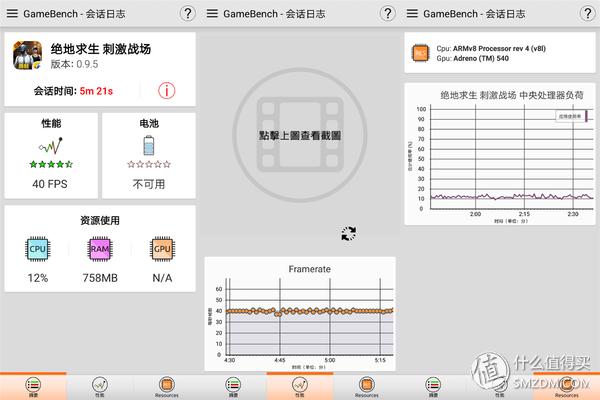Click the CPU load chart legend box
The image size is (600, 400).
click(x=572, y=116)
